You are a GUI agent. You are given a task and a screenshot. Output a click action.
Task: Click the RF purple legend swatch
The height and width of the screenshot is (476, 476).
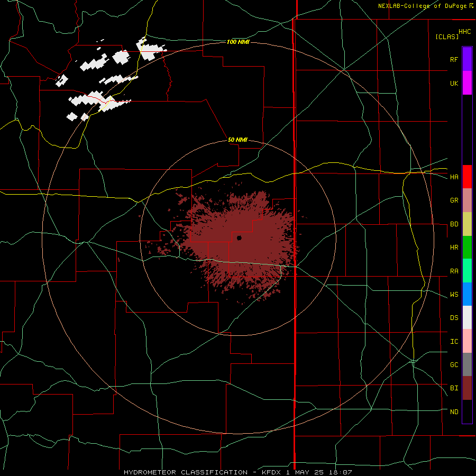click(x=467, y=59)
